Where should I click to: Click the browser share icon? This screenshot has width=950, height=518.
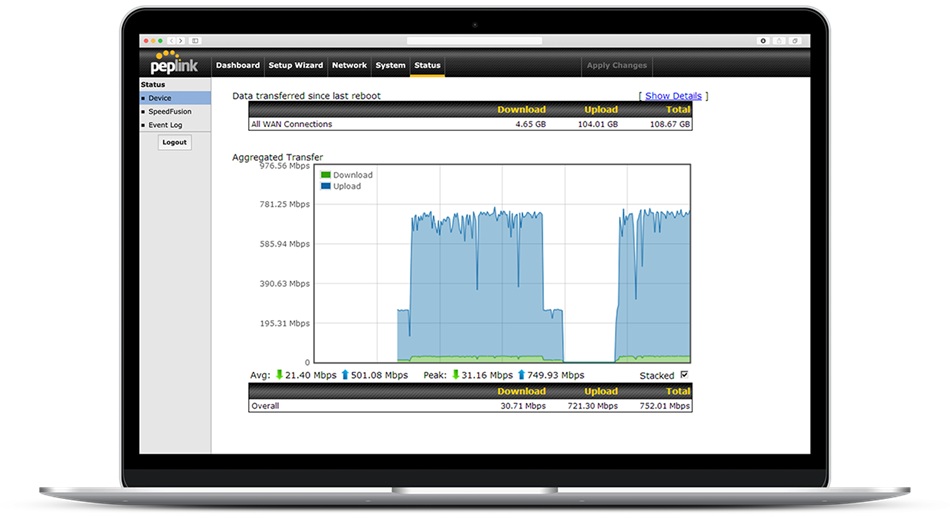tap(779, 40)
